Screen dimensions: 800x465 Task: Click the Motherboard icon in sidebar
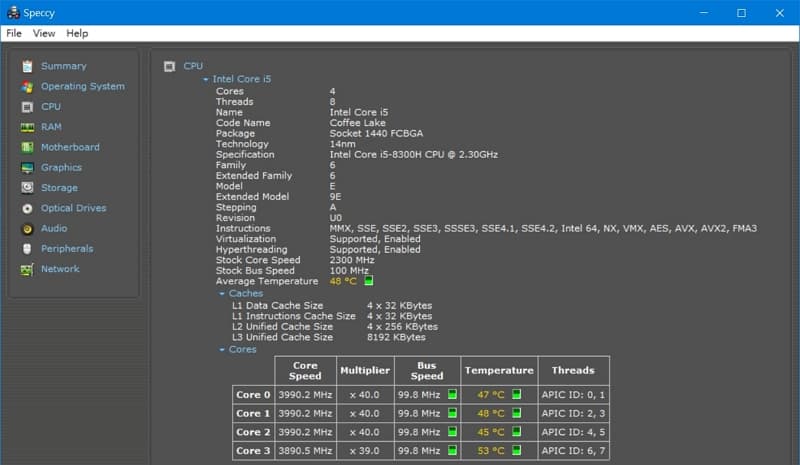tap(28, 148)
